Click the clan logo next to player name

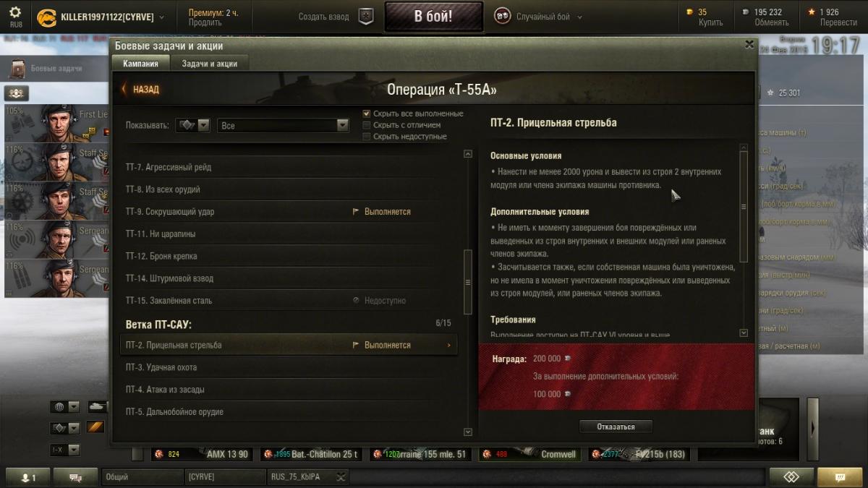tap(47, 17)
